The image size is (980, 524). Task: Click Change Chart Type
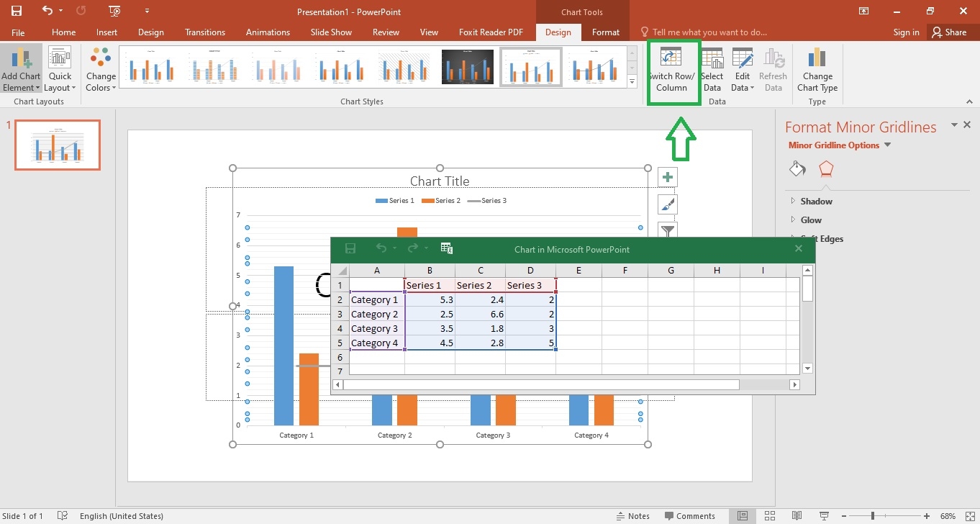click(x=817, y=70)
